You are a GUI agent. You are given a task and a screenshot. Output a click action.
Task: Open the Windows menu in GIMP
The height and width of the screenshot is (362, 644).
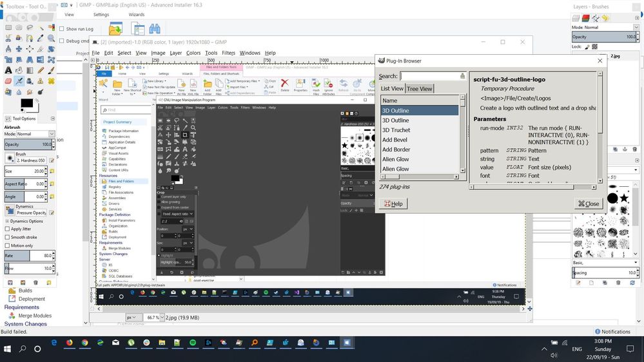point(249,53)
